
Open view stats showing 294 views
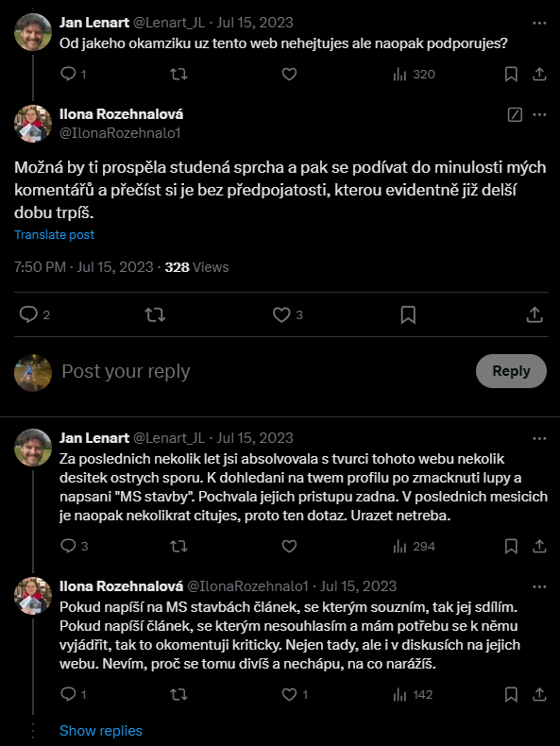pyautogui.click(x=414, y=546)
